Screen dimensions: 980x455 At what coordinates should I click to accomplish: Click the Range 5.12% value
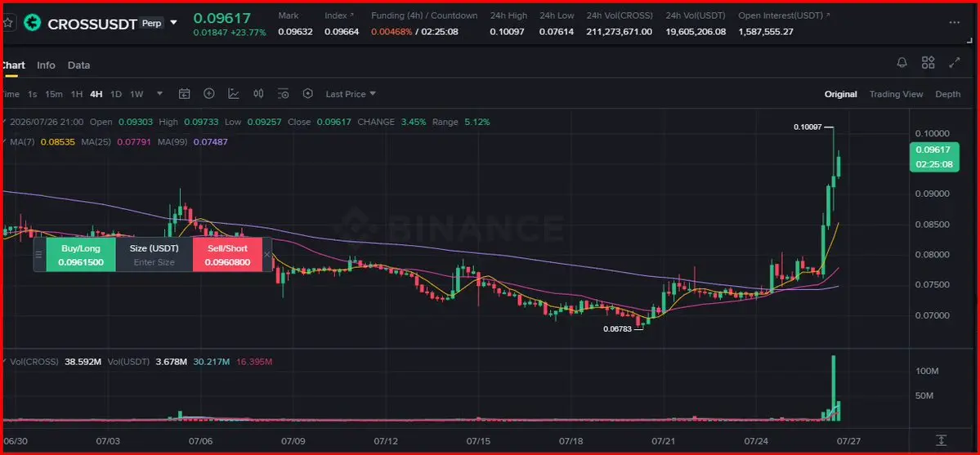(x=477, y=122)
